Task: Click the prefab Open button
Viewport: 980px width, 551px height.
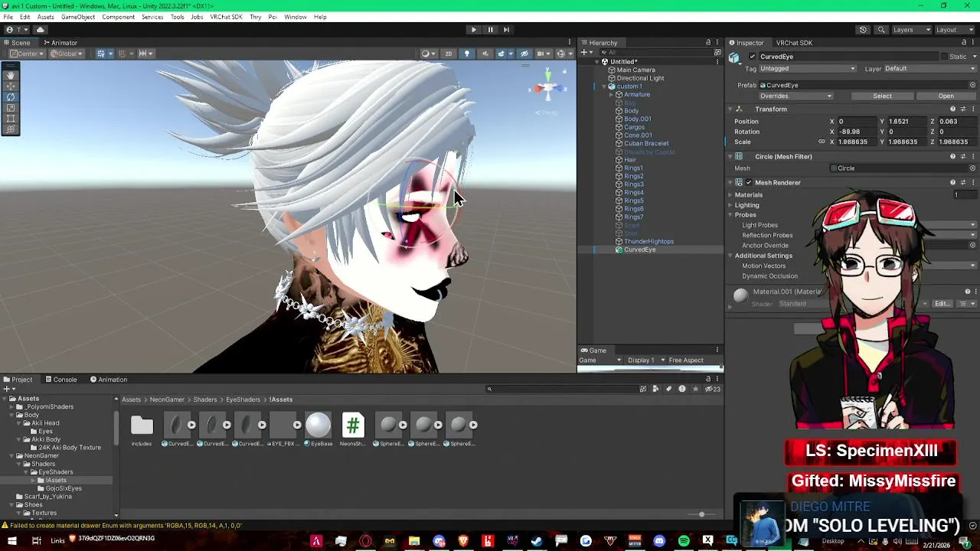Action: (x=946, y=96)
